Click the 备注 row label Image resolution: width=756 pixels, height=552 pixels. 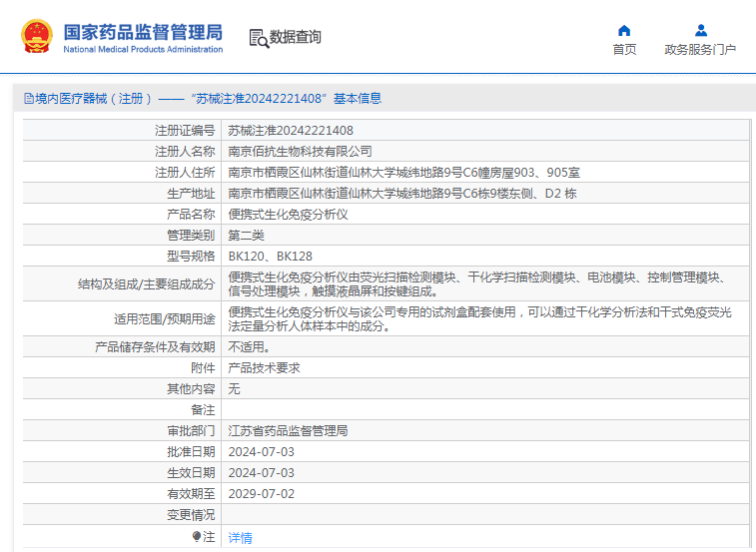point(203,410)
